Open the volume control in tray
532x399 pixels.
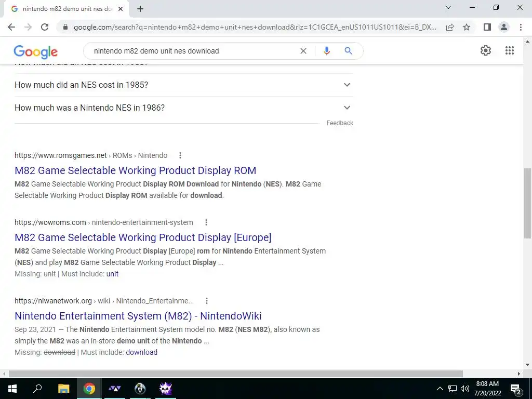click(x=465, y=389)
